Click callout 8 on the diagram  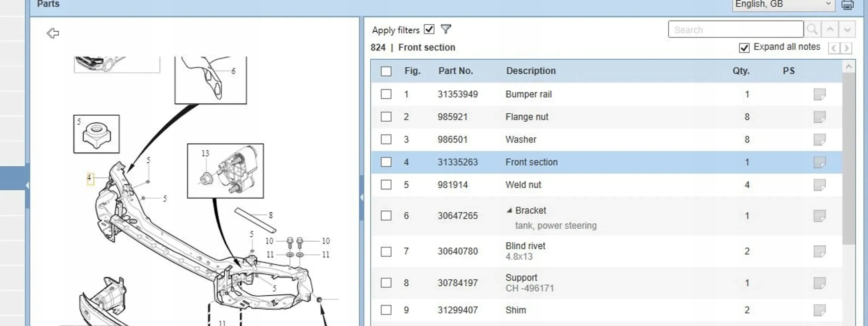click(270, 215)
